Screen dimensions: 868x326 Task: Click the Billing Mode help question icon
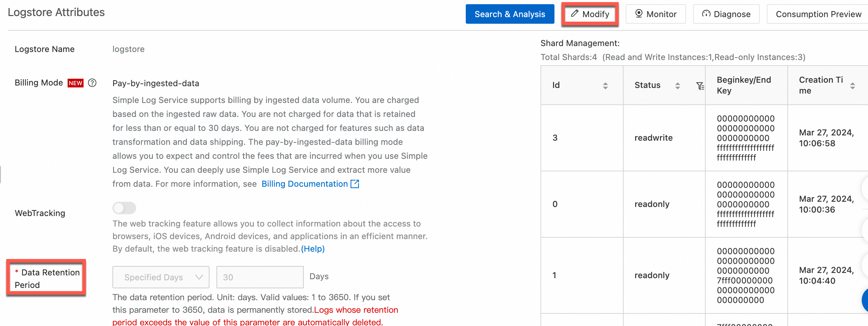click(92, 83)
